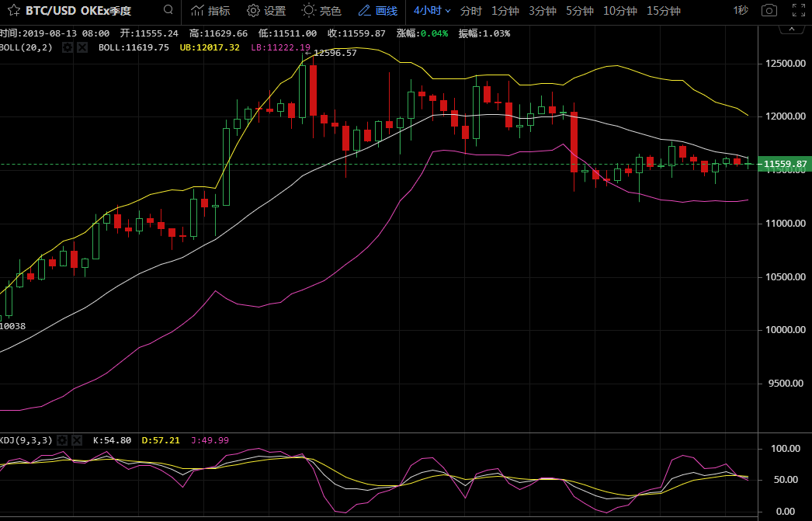Viewport: 812px width, 521px height.
Task: Click the 12500.00 price axis label
Action: (785, 64)
